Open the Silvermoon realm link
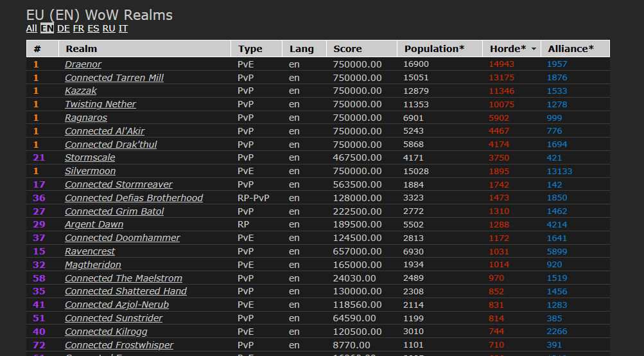The width and height of the screenshot is (644, 356). [91, 171]
